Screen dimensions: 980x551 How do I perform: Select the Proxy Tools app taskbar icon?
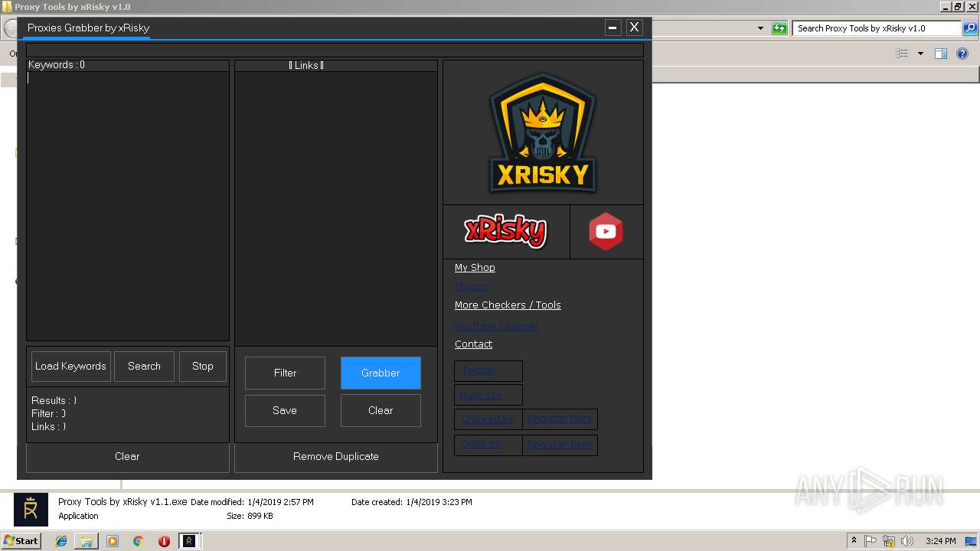coord(189,541)
